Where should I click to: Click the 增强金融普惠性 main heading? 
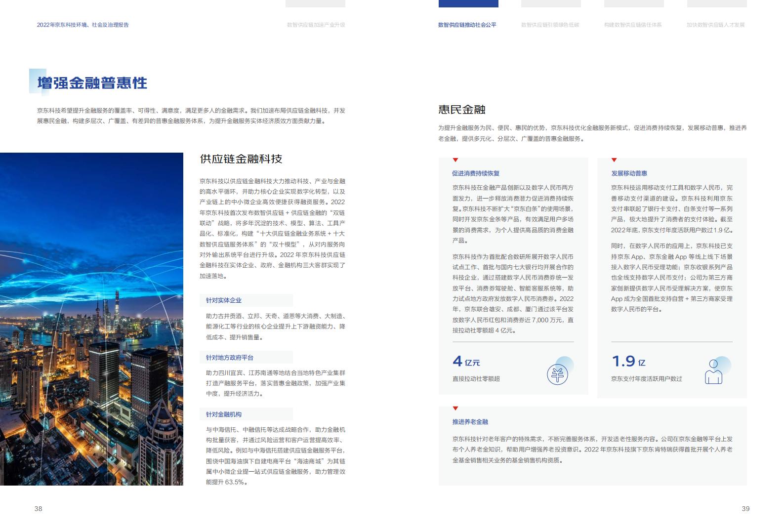(x=92, y=82)
